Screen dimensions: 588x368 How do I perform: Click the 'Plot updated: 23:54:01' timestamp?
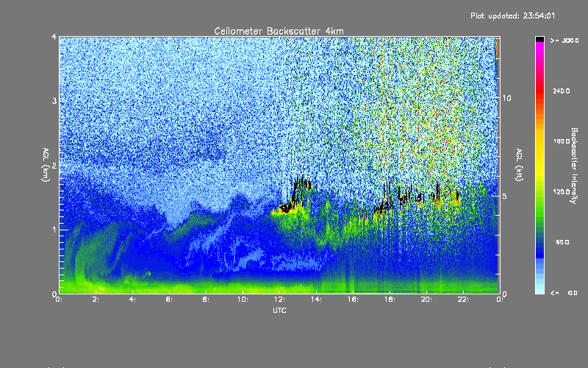click(x=512, y=15)
